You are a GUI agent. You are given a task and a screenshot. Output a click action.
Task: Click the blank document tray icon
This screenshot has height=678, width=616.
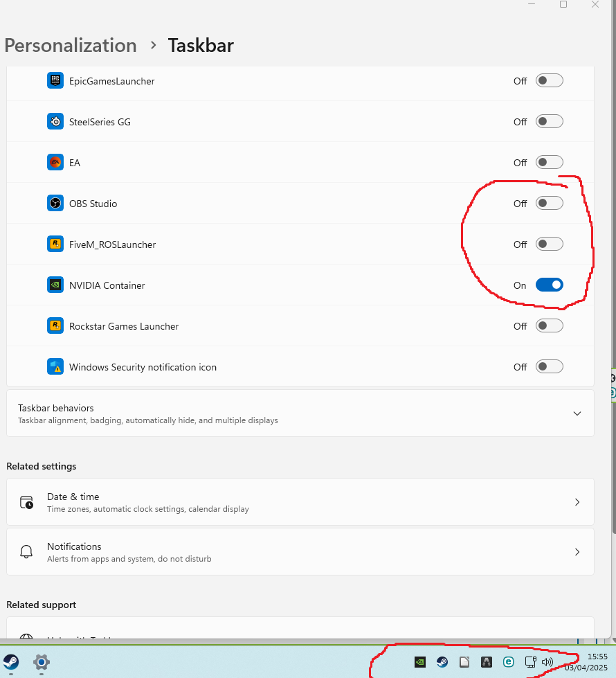point(464,662)
